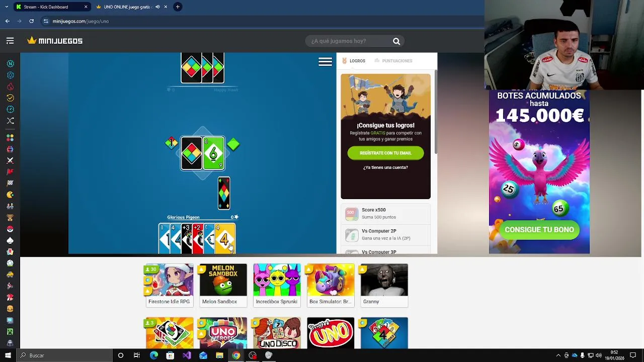Click '¿Ya tienes una cuenta?' link
The width and height of the screenshot is (644, 362).
385,167
